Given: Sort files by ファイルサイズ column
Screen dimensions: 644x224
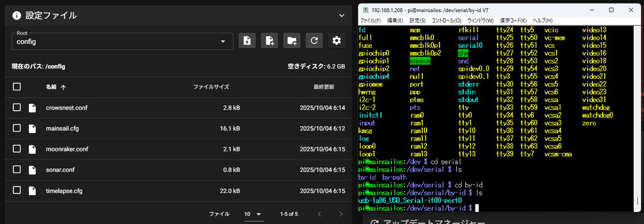Looking at the screenshot, I should click(211, 86).
